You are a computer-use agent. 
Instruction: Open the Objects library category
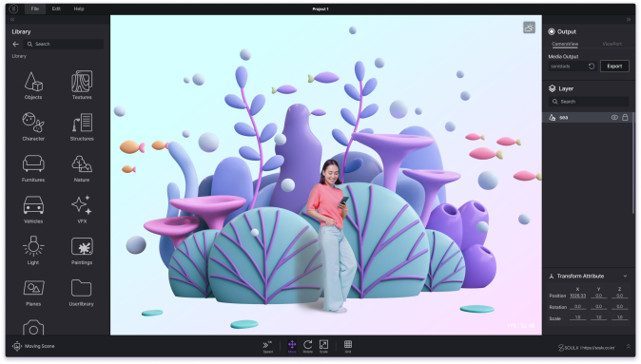(33, 86)
